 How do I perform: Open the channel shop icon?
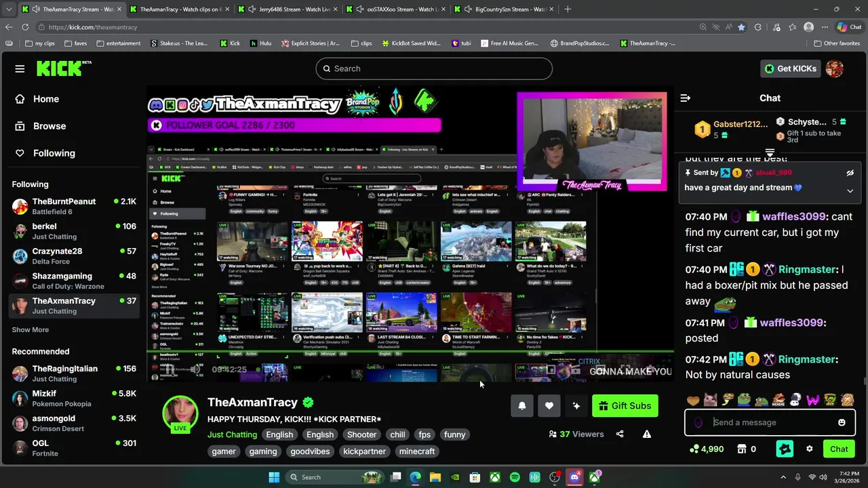[742, 449]
